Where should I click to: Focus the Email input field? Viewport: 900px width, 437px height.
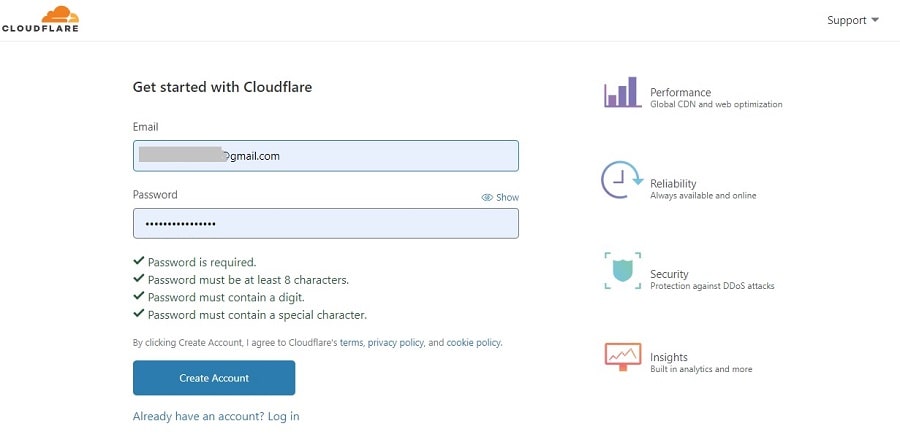click(326, 156)
